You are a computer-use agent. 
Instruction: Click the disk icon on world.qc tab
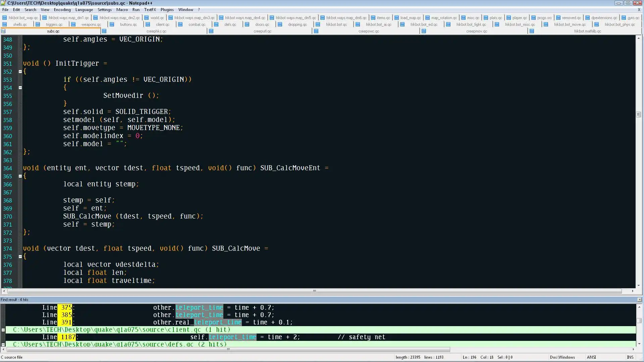[x=146, y=18]
